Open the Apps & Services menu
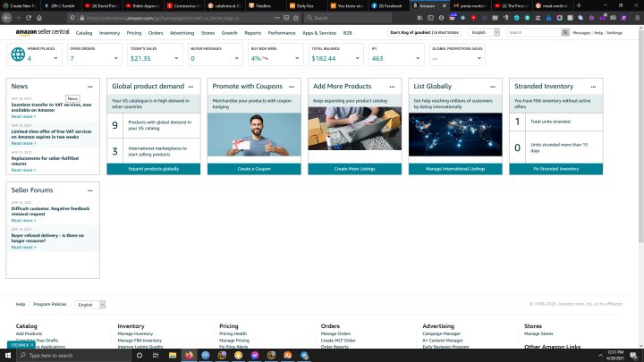644x362 pixels. (x=319, y=33)
